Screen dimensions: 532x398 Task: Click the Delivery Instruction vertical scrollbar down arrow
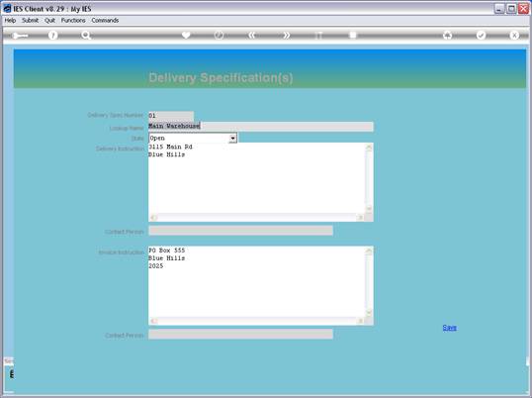point(369,209)
